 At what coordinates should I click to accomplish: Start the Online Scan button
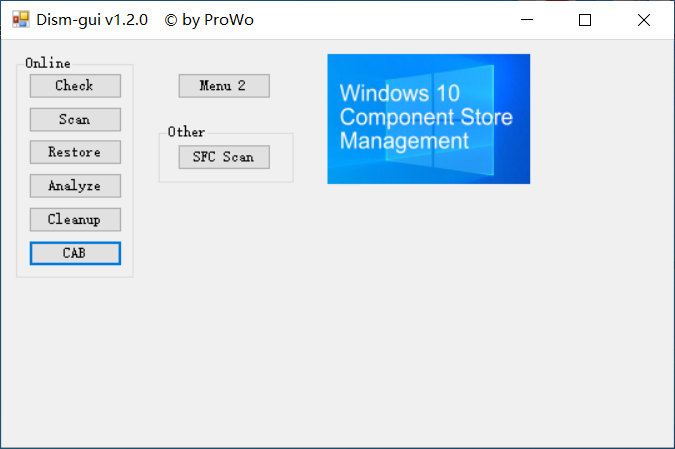coord(75,119)
